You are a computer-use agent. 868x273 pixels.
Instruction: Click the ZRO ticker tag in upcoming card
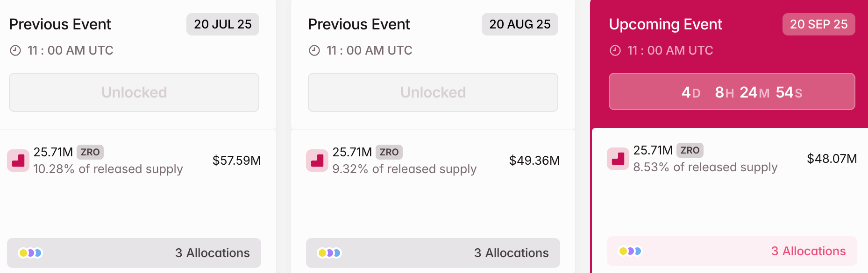coord(690,150)
